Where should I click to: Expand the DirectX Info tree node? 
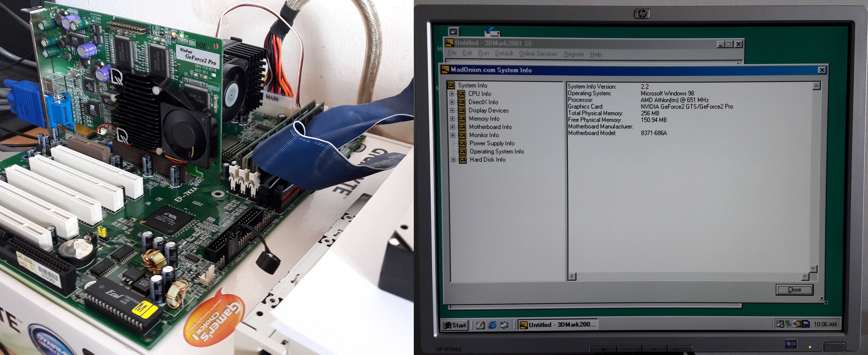click(x=452, y=102)
